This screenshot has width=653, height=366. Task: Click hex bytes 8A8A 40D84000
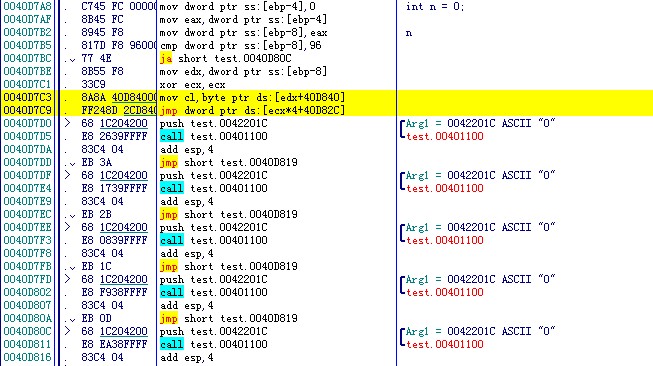(119, 97)
